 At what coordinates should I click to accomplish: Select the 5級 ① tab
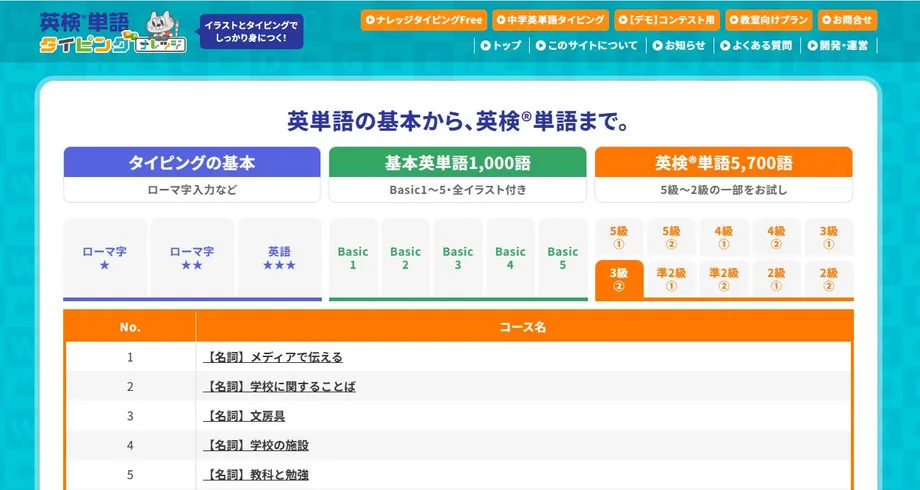point(619,238)
